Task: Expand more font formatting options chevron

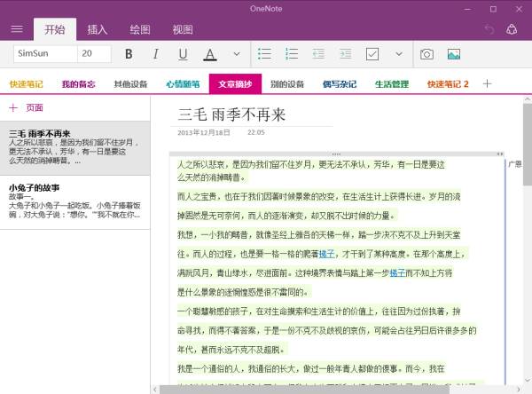Action: (x=237, y=53)
